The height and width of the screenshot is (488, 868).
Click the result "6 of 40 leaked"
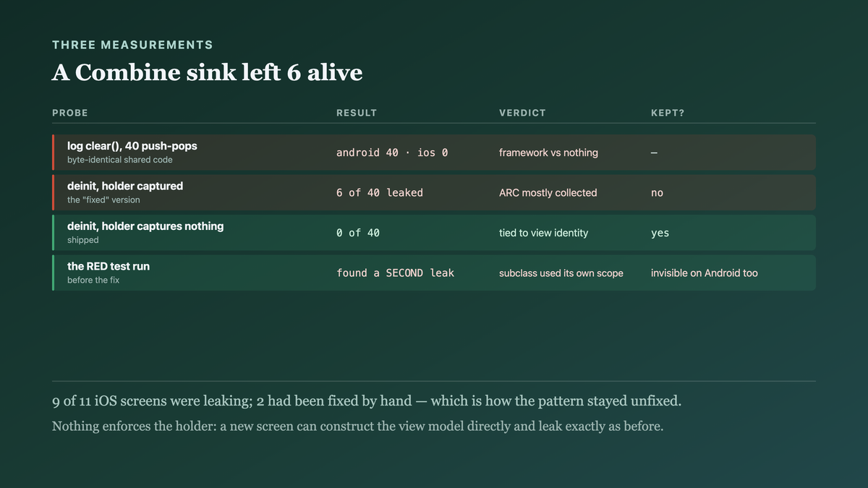tap(380, 193)
